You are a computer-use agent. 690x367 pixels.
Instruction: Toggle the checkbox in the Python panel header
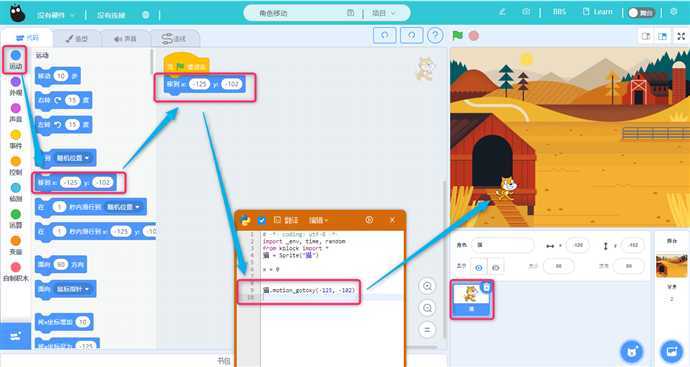pyautogui.click(x=261, y=220)
